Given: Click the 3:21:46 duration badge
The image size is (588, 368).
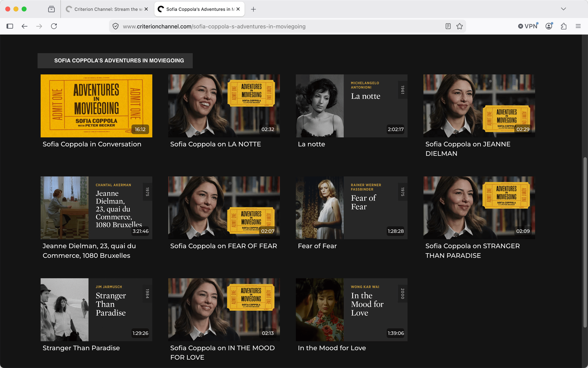Looking at the screenshot, I should [x=140, y=231].
